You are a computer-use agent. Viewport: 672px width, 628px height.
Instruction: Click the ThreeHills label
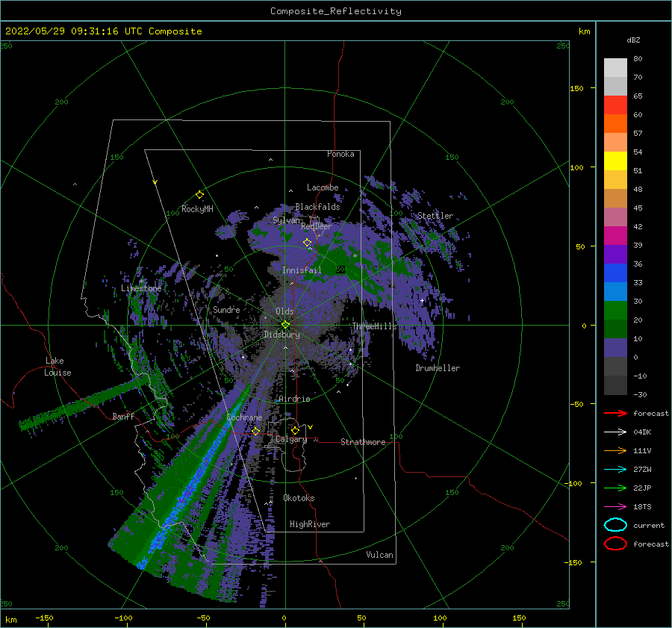coord(375,326)
